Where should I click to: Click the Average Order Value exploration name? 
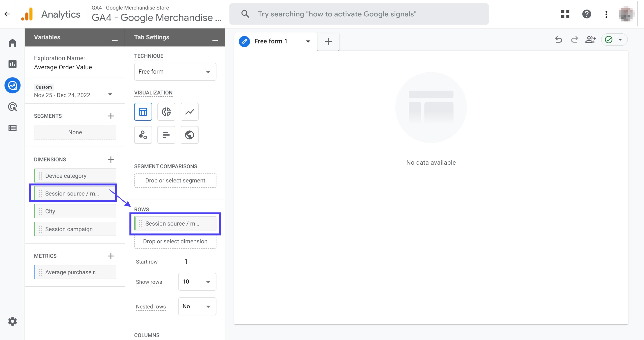pyautogui.click(x=63, y=67)
